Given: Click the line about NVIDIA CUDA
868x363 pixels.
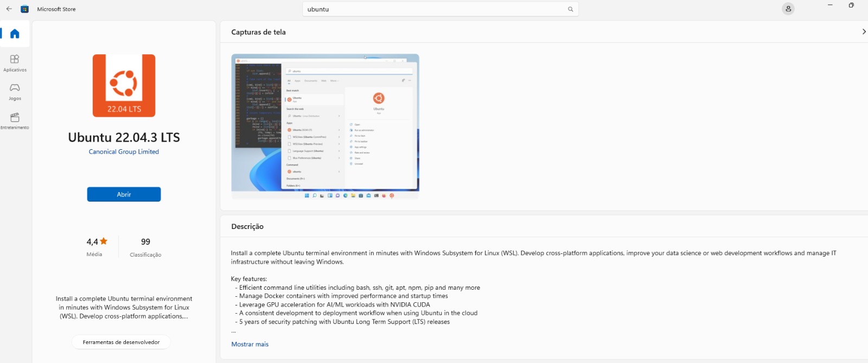Looking at the screenshot, I should [x=333, y=304].
